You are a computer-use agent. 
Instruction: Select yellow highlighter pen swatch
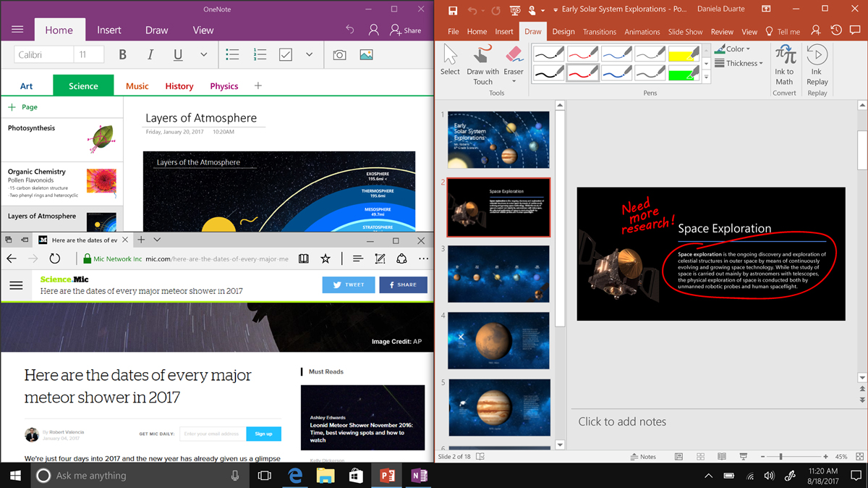pyautogui.click(x=684, y=54)
